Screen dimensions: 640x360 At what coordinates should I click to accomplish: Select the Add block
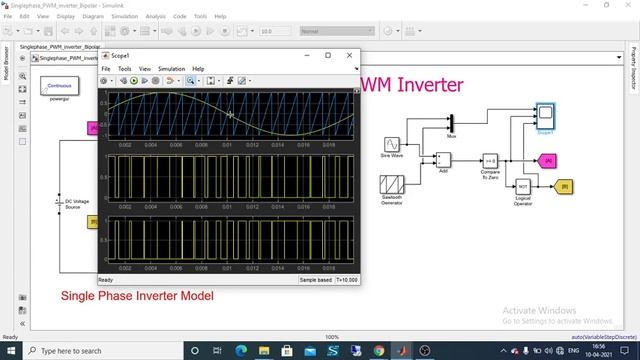coord(443,160)
